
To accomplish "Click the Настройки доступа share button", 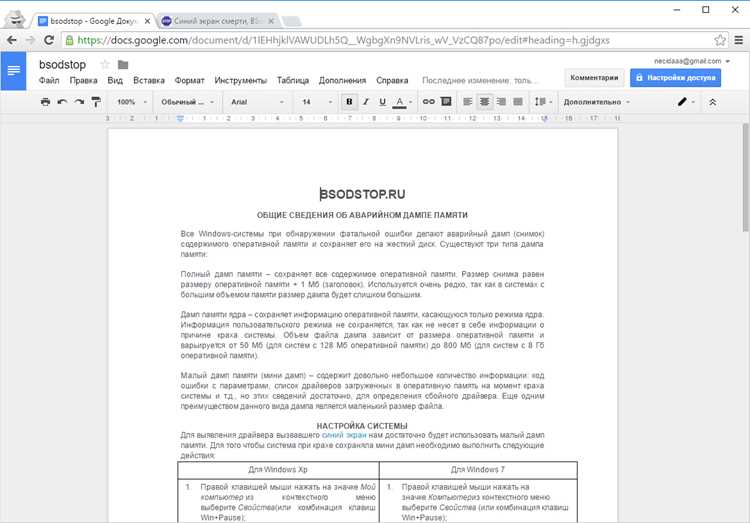I will tap(675, 78).
